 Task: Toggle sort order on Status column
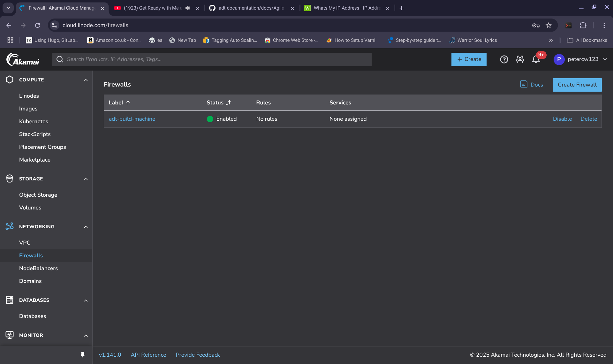click(x=228, y=103)
